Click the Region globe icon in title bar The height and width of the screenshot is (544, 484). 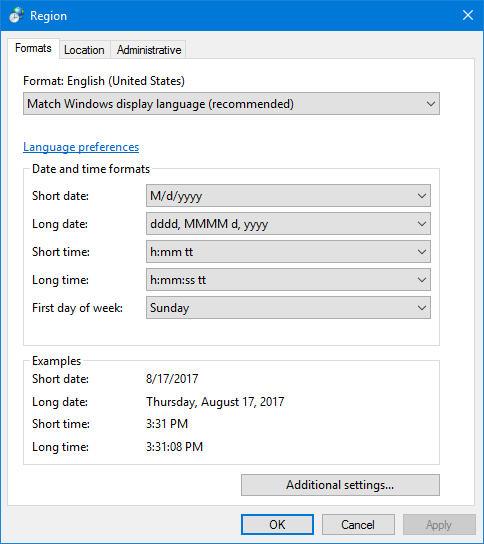(16, 15)
